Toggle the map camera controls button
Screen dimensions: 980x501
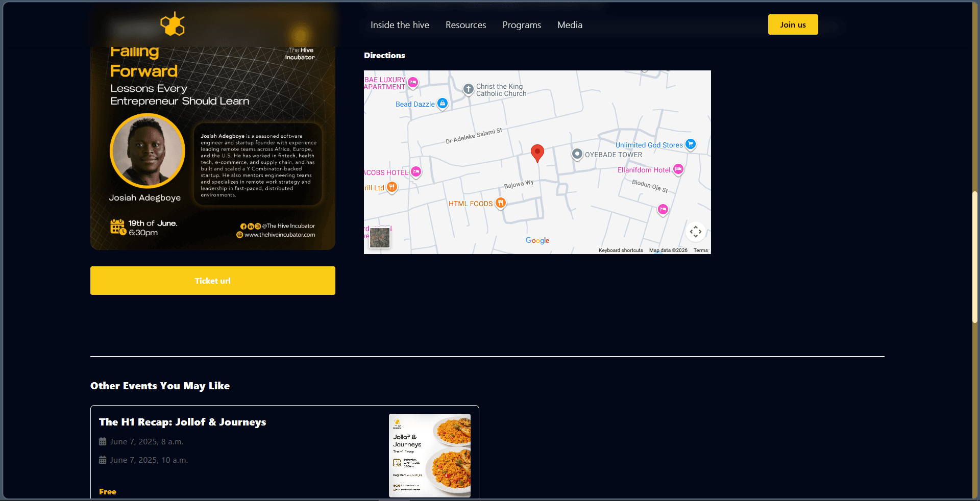click(x=696, y=232)
